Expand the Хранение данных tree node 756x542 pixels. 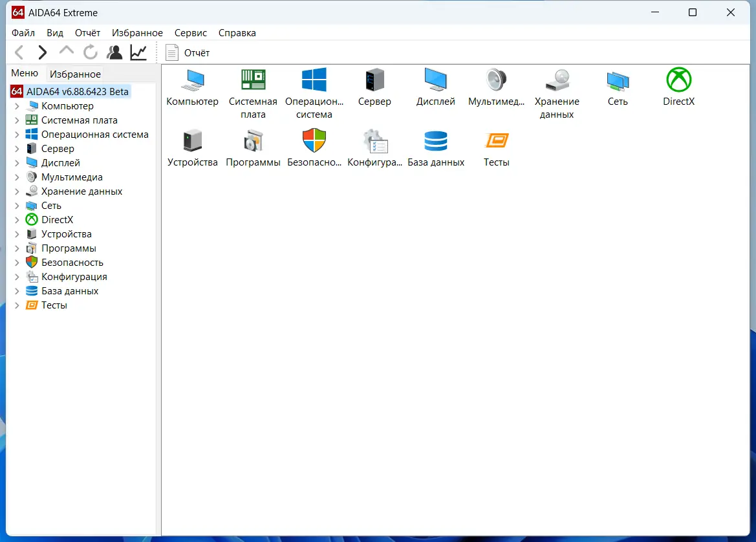17,191
